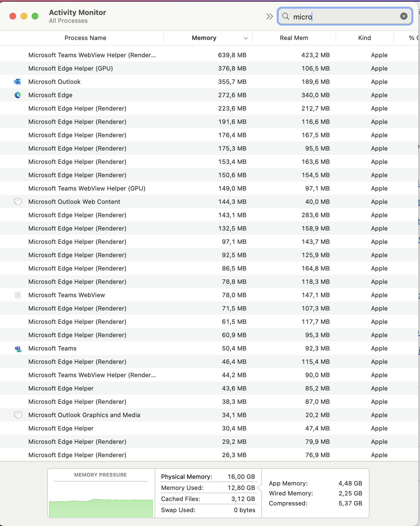Sort by the Memory column header
420x526 pixels.
[x=204, y=38]
